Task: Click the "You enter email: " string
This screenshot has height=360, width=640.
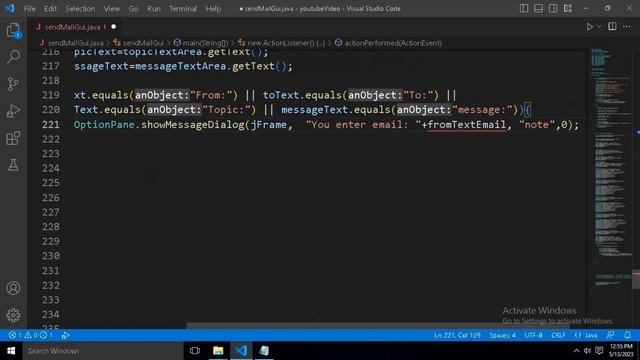Action: (x=363, y=124)
